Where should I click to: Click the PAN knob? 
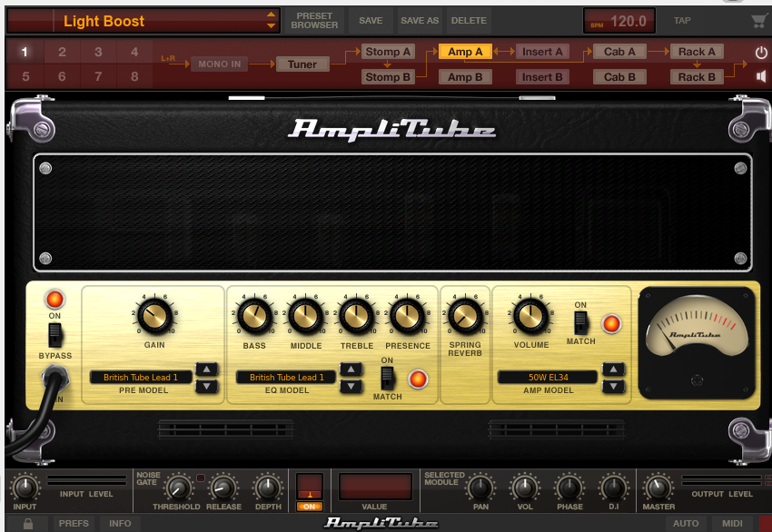[x=480, y=488]
